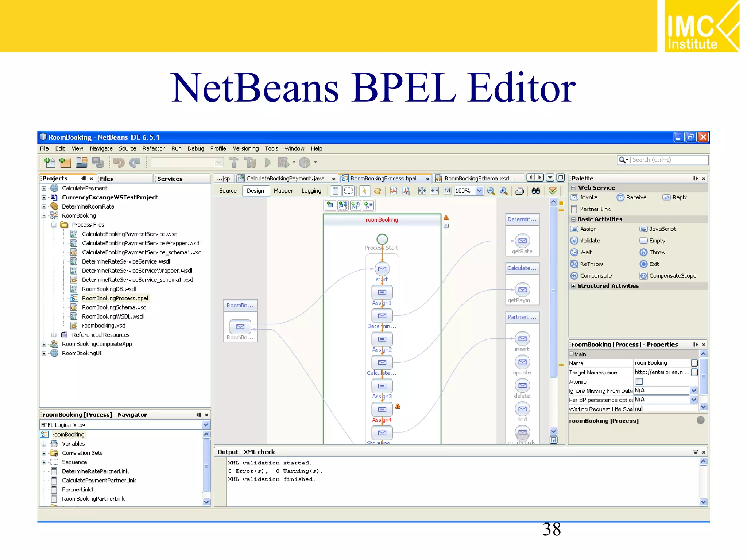Image resolution: width=747 pixels, height=560 pixels.
Task: Open the Versioning menu
Action: 245,148
